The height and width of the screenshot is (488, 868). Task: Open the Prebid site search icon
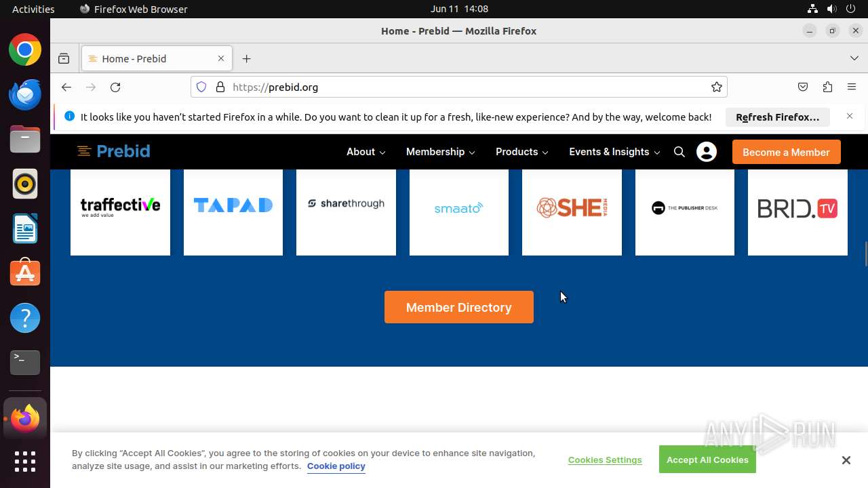pos(679,152)
